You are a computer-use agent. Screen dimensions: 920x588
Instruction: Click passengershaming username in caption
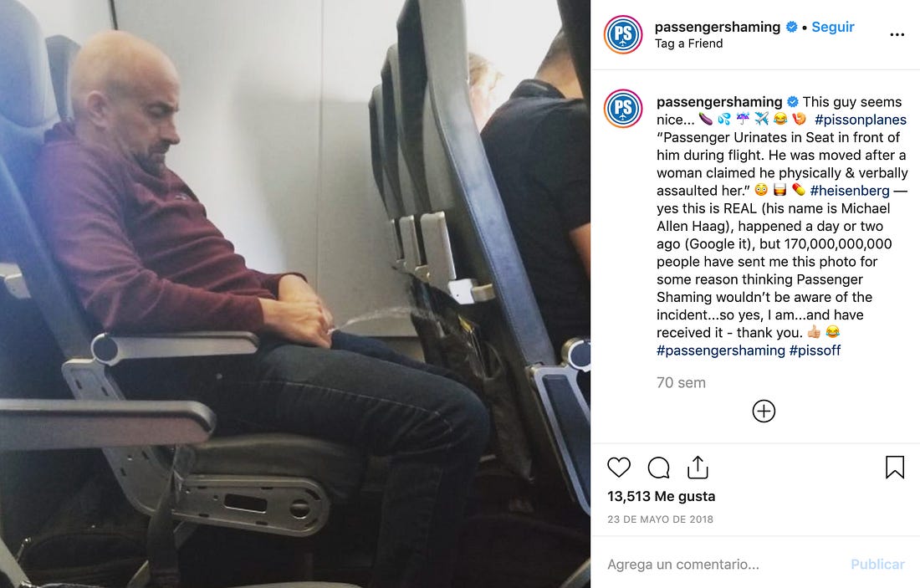pyautogui.click(x=719, y=102)
